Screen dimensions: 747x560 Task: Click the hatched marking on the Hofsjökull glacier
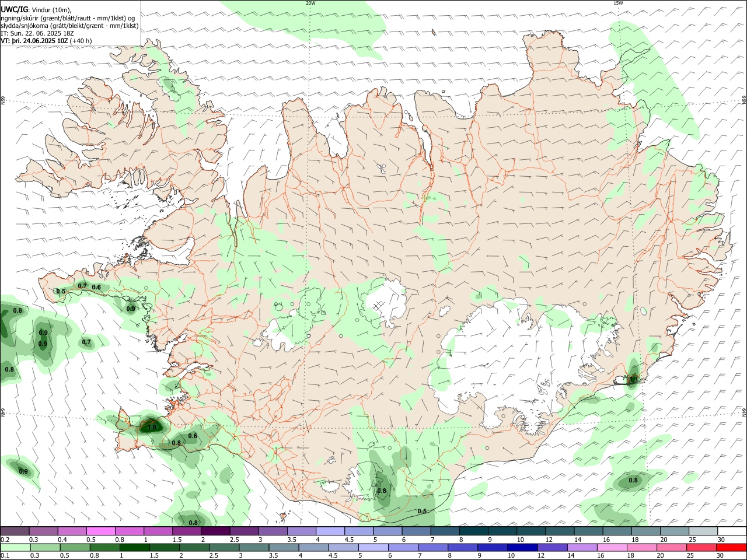(x=378, y=304)
